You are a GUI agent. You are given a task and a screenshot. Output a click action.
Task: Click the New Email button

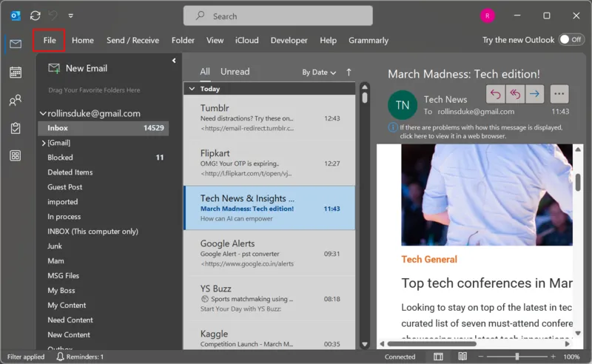78,68
